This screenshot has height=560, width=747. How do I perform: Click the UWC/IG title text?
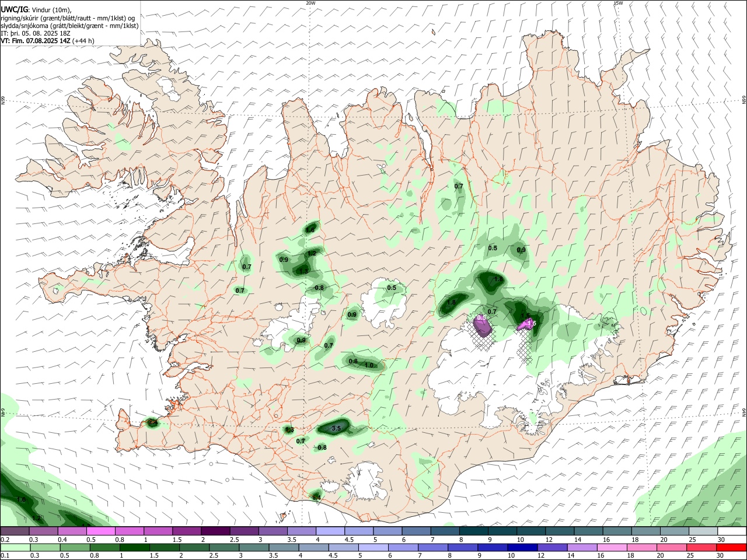[14, 9]
